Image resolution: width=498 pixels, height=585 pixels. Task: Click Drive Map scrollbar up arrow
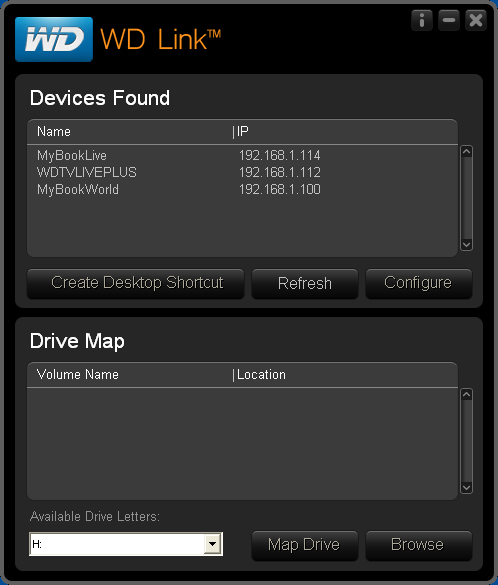pos(467,395)
